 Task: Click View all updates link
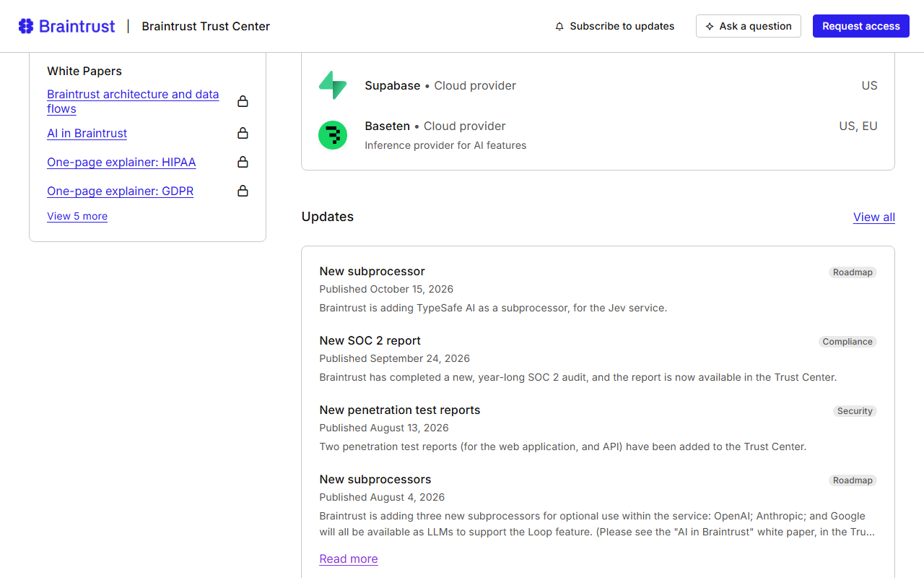click(874, 217)
